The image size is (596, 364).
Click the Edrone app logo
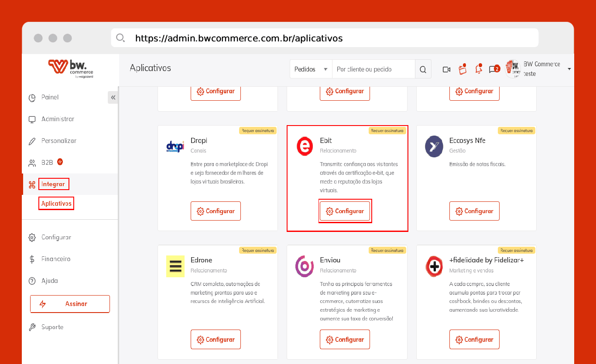(x=175, y=266)
